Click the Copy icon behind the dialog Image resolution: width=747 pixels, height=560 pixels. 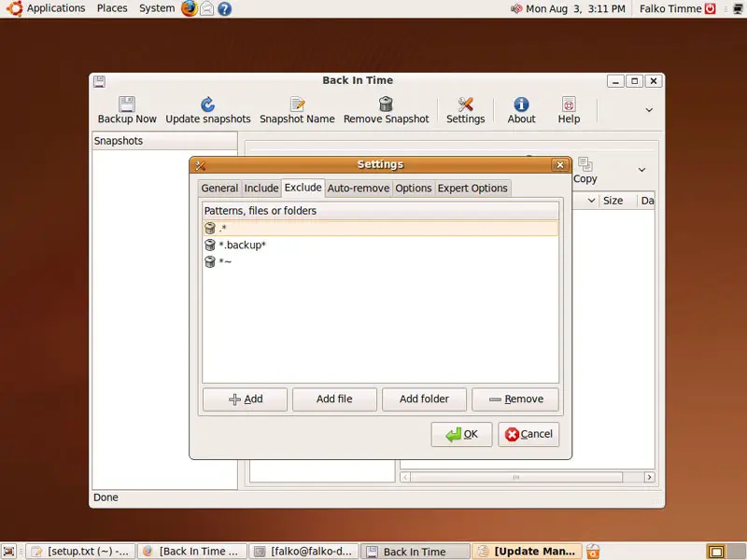coord(585,164)
